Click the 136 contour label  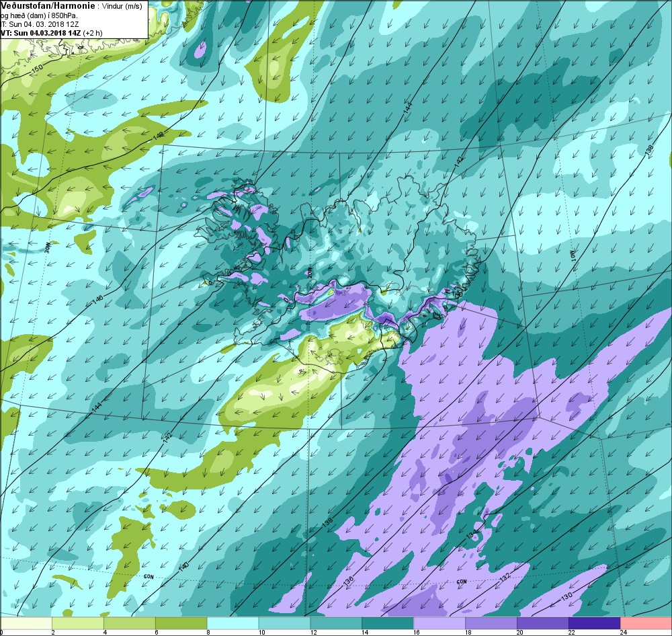[349, 581]
